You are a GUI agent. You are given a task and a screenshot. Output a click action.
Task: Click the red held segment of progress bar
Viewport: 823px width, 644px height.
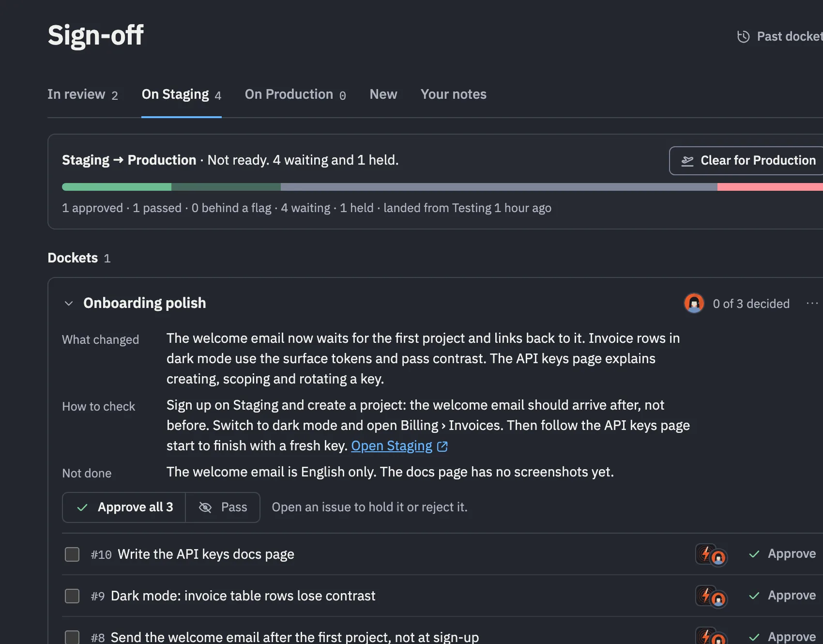point(770,187)
